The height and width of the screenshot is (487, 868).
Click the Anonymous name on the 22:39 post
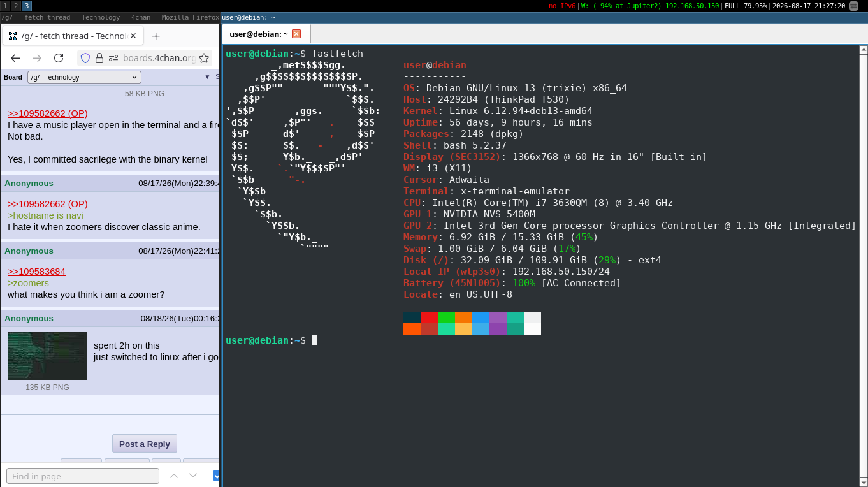29,184
